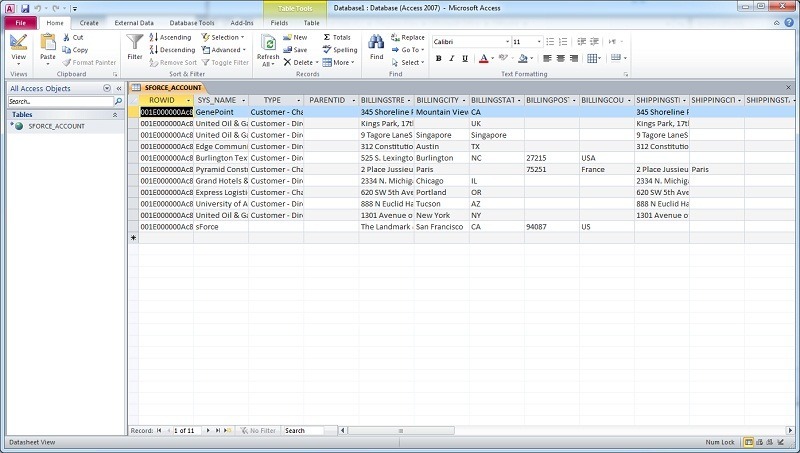Image resolution: width=800 pixels, height=453 pixels.
Task: Toggle Underline text formatting
Action: click(464, 58)
